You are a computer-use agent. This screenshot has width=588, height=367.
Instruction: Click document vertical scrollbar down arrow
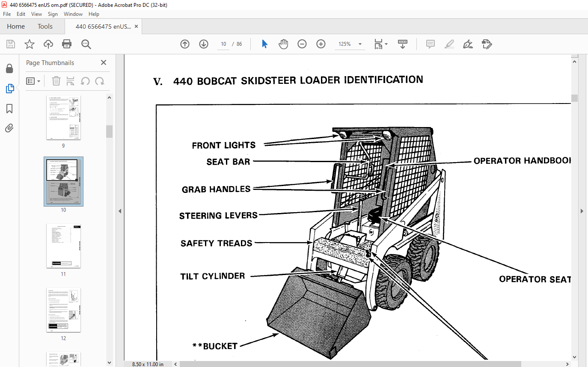574,357
